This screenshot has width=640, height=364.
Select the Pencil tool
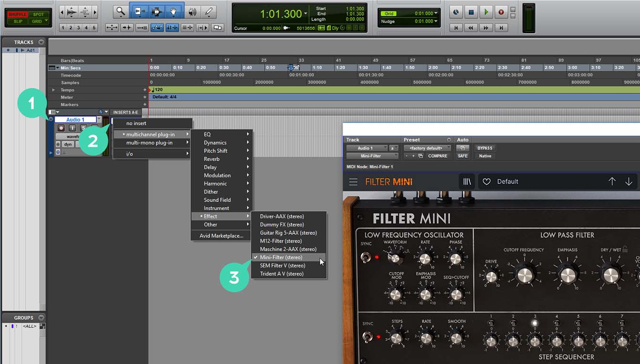(208, 11)
